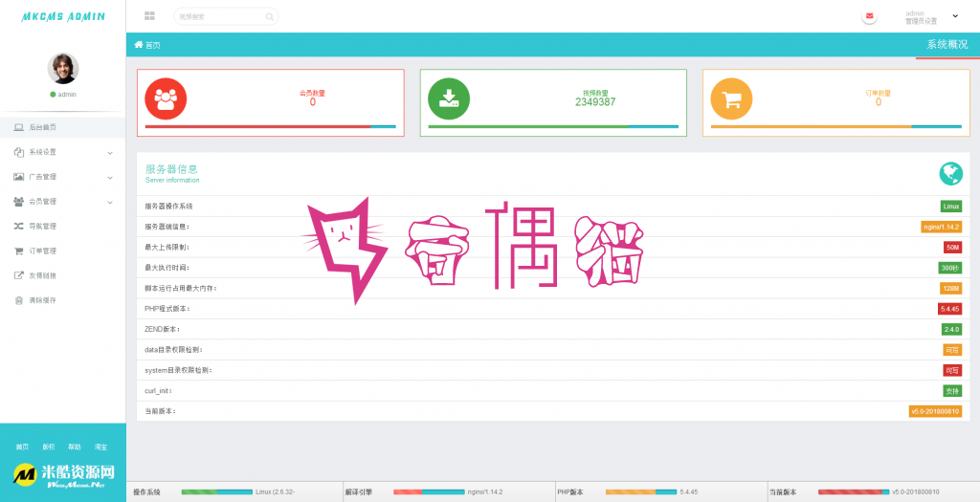Click the 视频数量 progress bar
This screenshot has height=502, width=980.
click(x=553, y=126)
